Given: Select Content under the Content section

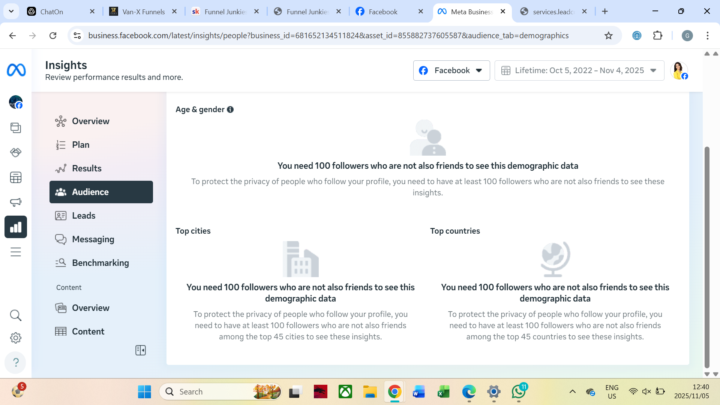Looking at the screenshot, I should click(101, 331).
